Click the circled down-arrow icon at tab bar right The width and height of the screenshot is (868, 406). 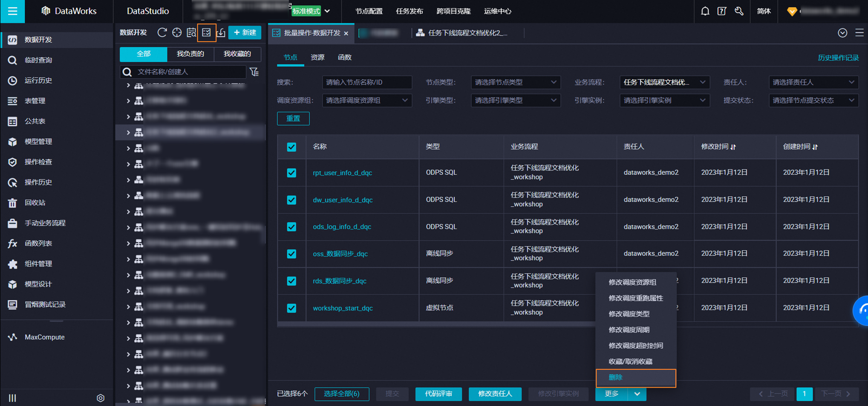pyautogui.click(x=842, y=33)
